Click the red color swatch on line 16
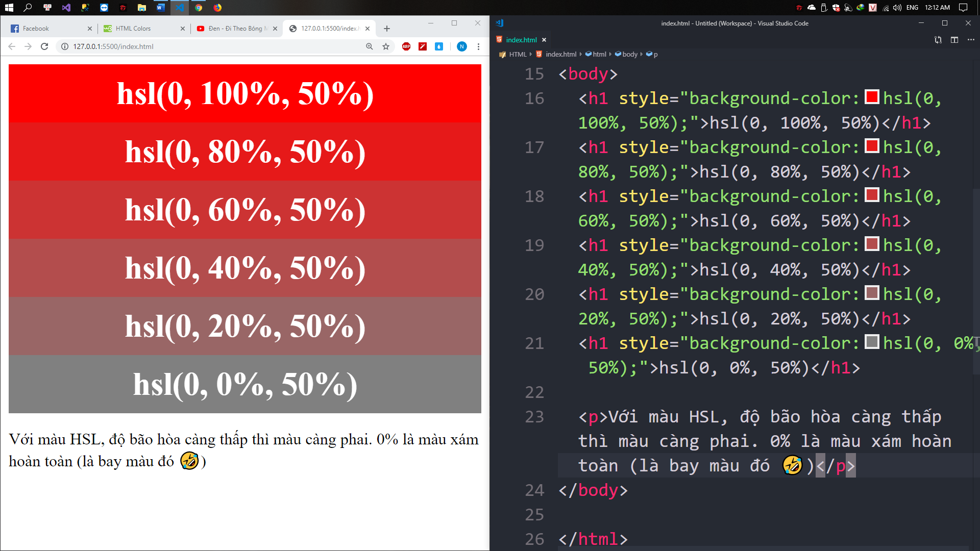Image resolution: width=980 pixels, height=551 pixels. pos(872,97)
